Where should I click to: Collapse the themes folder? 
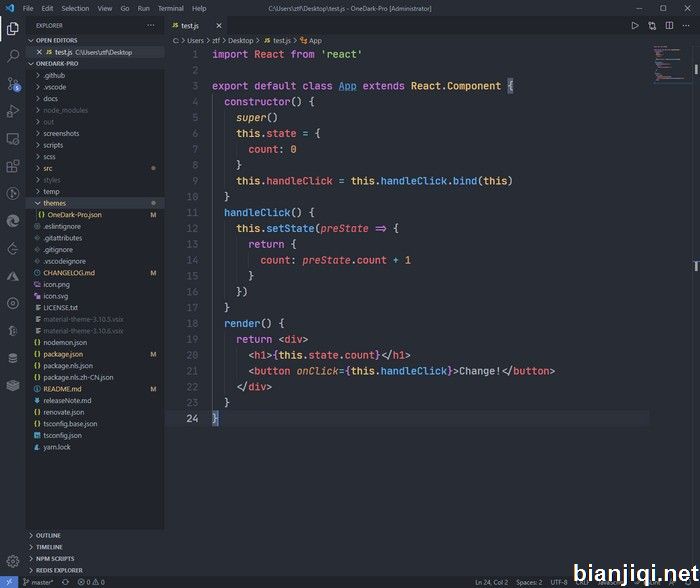pos(95,203)
